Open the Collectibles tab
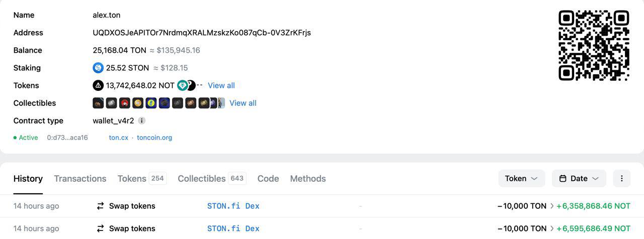This screenshot has width=644, height=239. [x=202, y=179]
